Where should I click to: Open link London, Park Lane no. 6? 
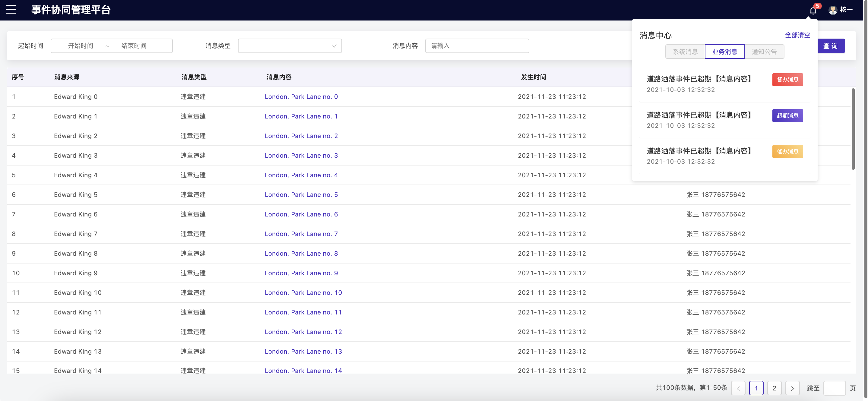301,214
